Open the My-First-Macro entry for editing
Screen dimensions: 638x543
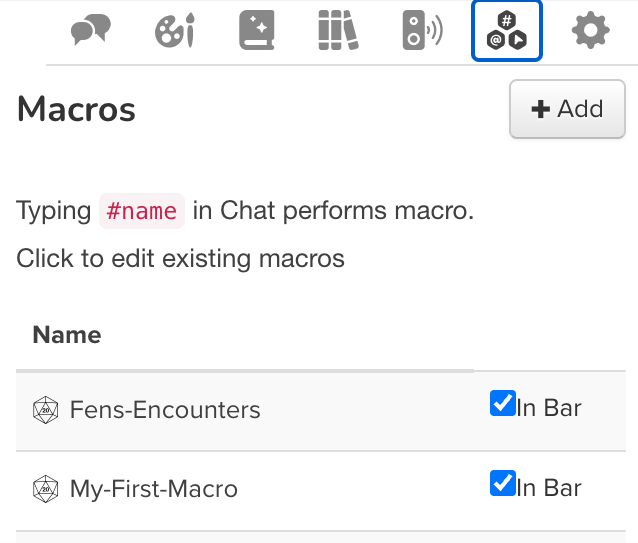click(x=154, y=490)
